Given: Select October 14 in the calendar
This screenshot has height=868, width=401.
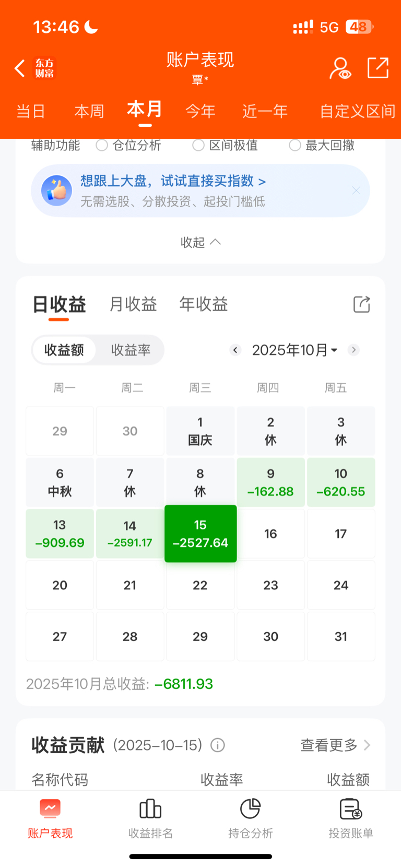Looking at the screenshot, I should (130, 534).
